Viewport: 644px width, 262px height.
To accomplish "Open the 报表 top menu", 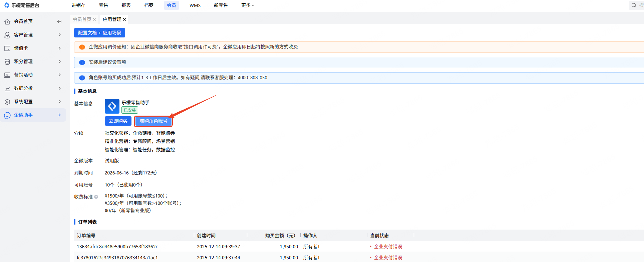I will click(126, 5).
